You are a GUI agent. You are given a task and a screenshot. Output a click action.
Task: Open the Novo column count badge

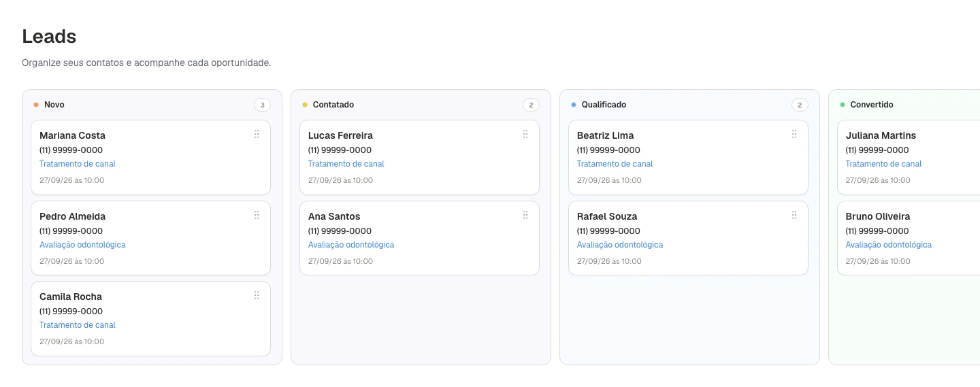click(x=262, y=105)
